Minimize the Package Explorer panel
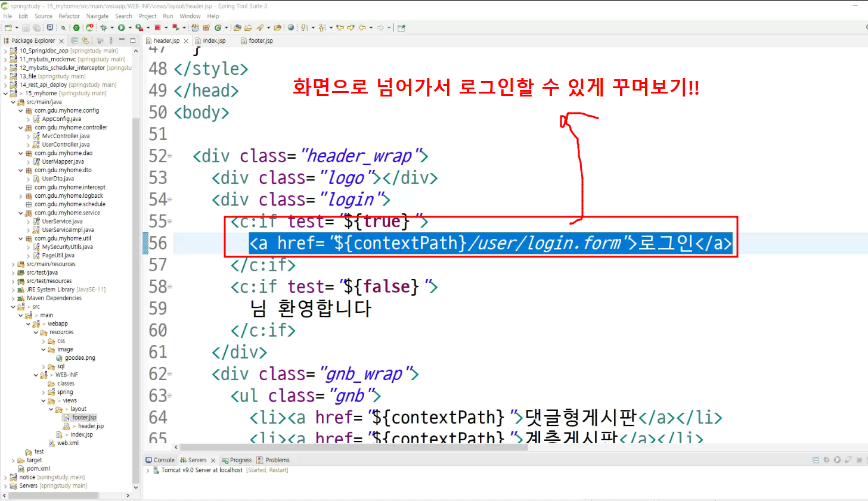868x501 pixels. coord(122,40)
